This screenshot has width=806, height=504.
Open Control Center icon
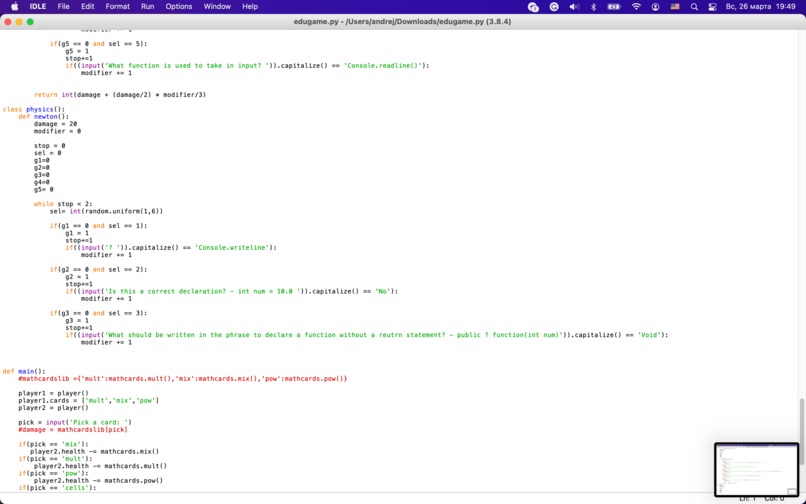pos(712,7)
